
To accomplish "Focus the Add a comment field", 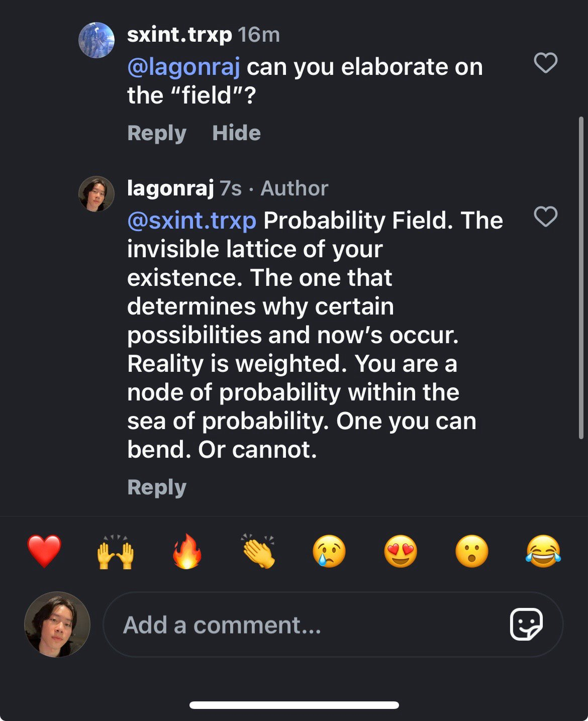I will pyautogui.click(x=302, y=625).
